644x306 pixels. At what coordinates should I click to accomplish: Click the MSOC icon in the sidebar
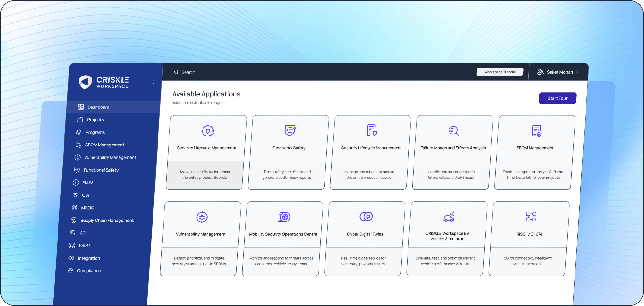(74, 207)
